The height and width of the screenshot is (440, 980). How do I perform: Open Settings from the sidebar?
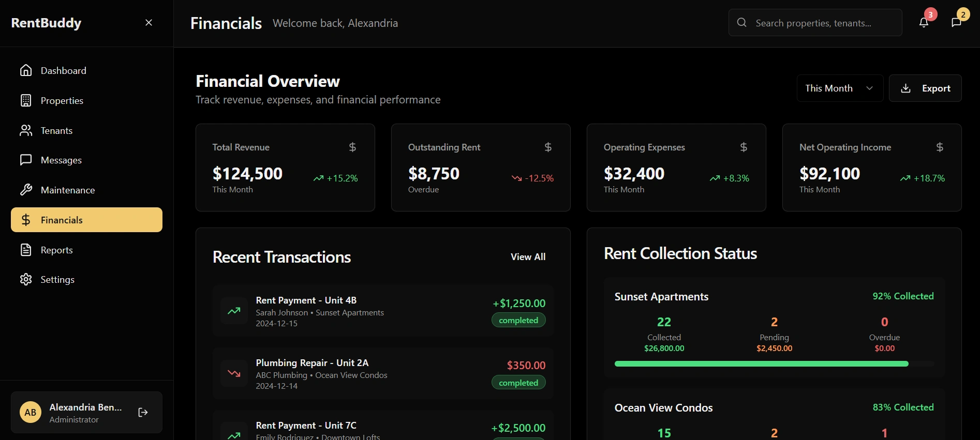point(57,280)
